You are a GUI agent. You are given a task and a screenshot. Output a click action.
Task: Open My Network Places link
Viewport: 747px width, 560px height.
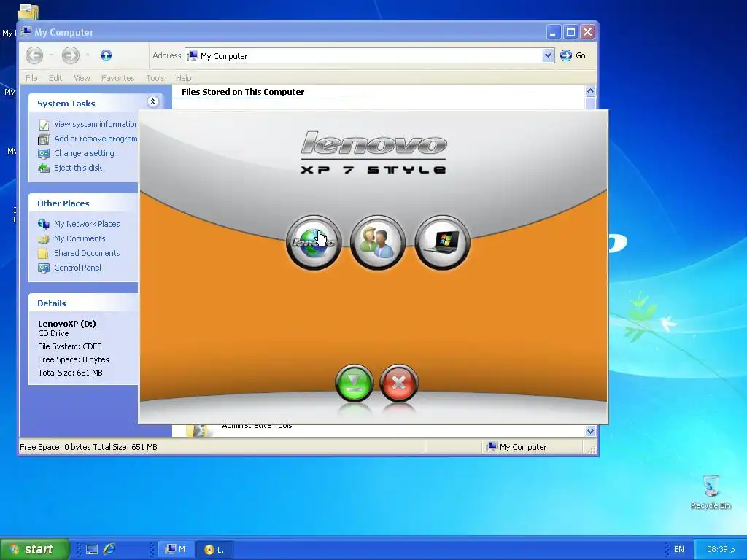click(87, 224)
